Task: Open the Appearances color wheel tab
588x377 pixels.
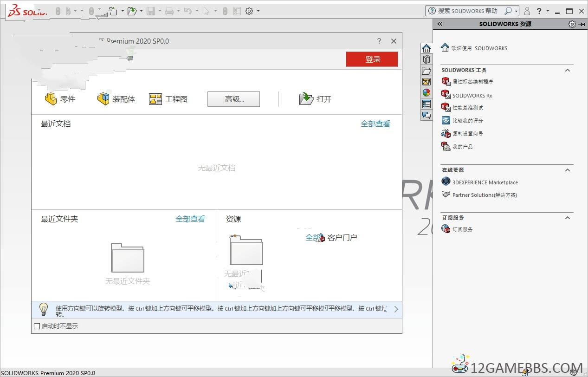Action: pos(426,93)
